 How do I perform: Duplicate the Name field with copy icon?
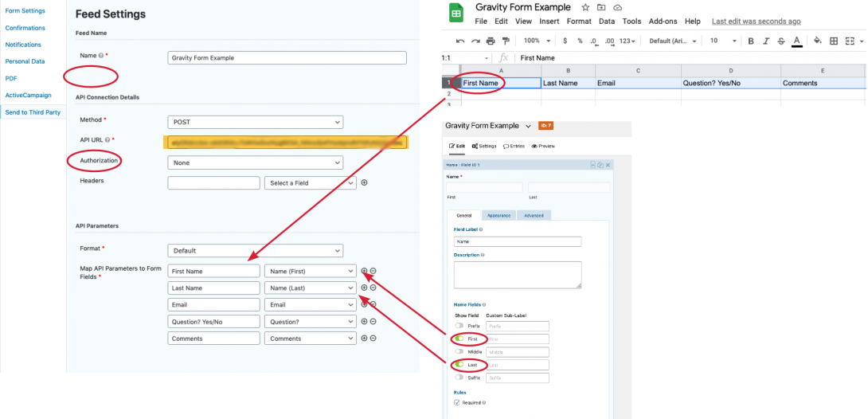coord(600,165)
